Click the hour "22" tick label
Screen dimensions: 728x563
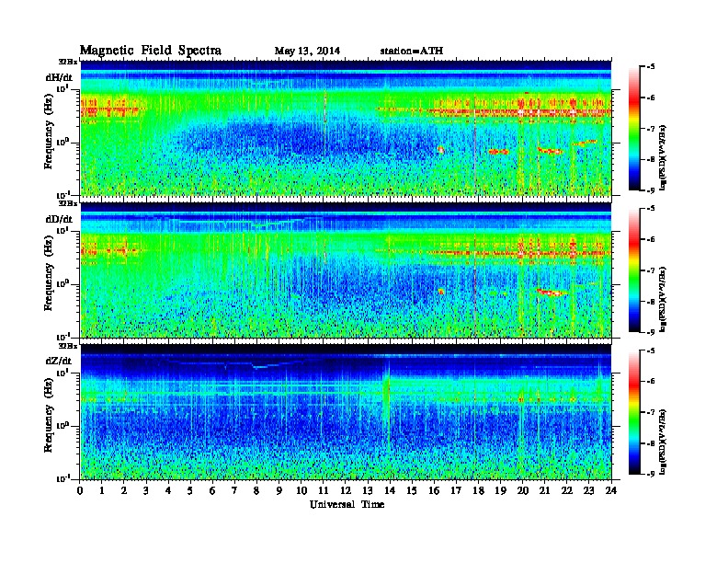(x=567, y=491)
